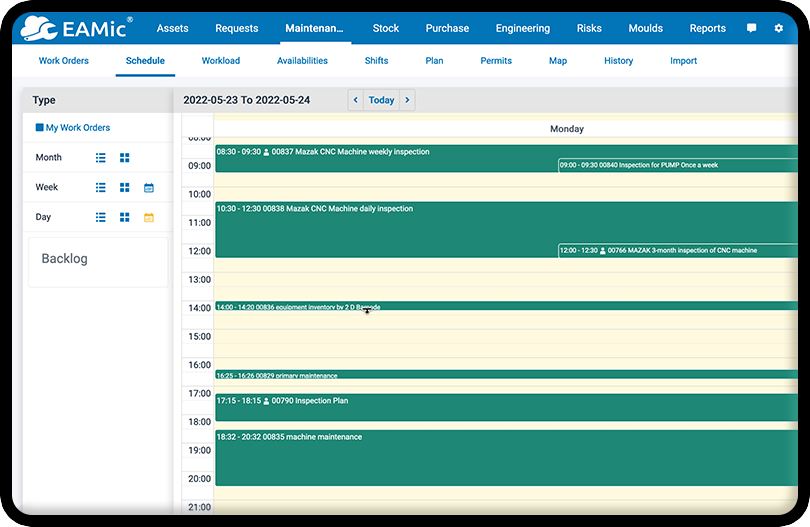Open the settings gear icon

coord(779,28)
